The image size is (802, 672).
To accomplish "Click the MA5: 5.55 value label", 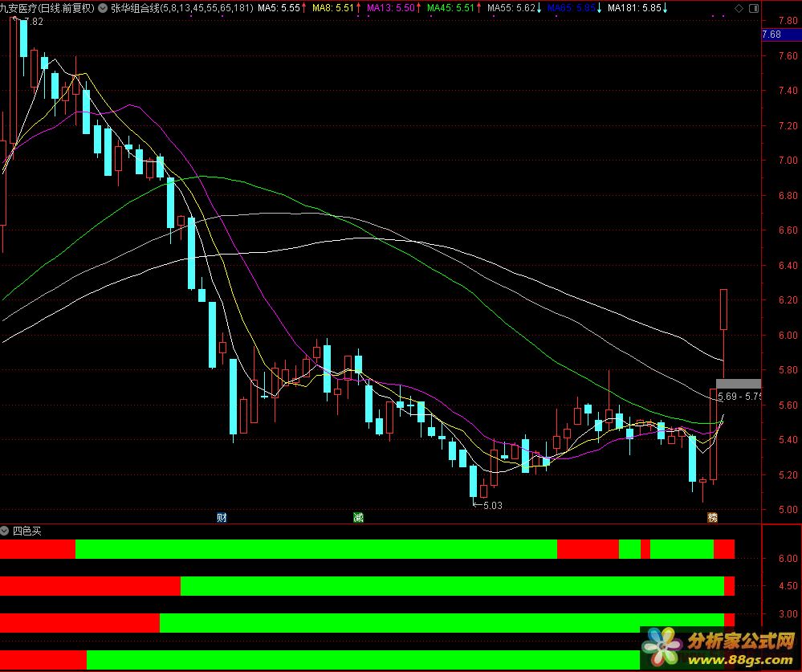I will point(279,8).
